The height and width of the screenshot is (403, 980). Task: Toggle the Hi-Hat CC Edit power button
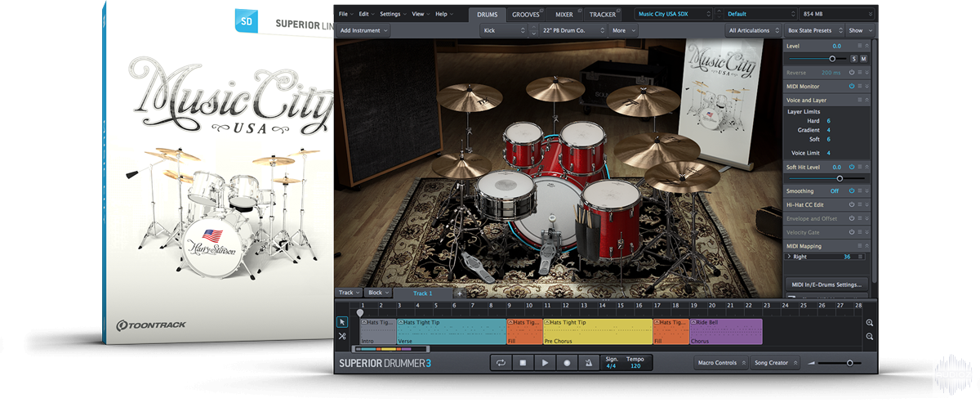coord(851,204)
